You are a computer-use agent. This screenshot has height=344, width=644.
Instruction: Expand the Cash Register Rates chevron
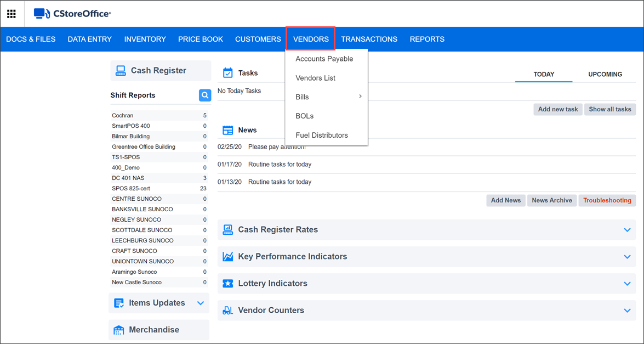(627, 230)
